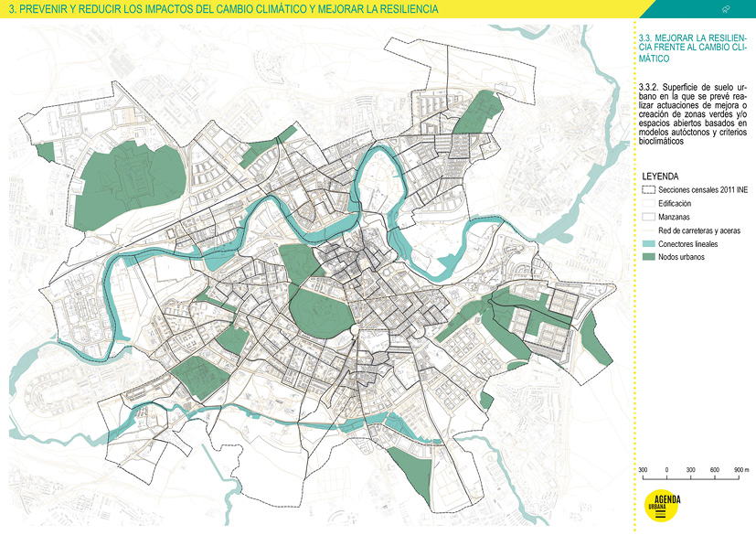Click the Edificación legend box

[647, 203]
